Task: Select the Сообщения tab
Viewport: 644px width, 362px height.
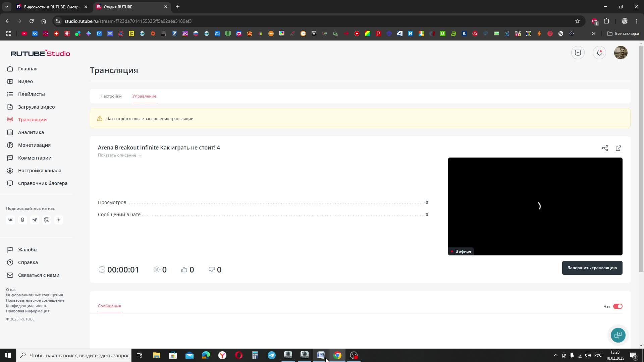Action: [109, 306]
